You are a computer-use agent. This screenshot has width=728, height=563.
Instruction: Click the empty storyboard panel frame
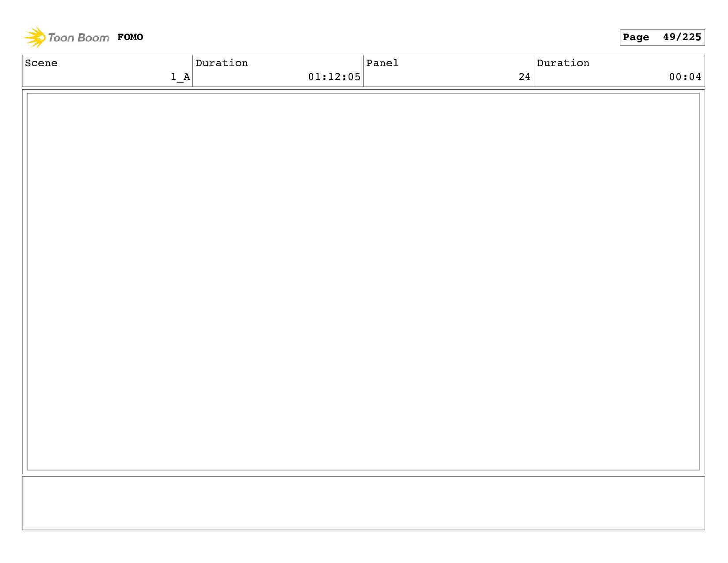(x=363, y=282)
